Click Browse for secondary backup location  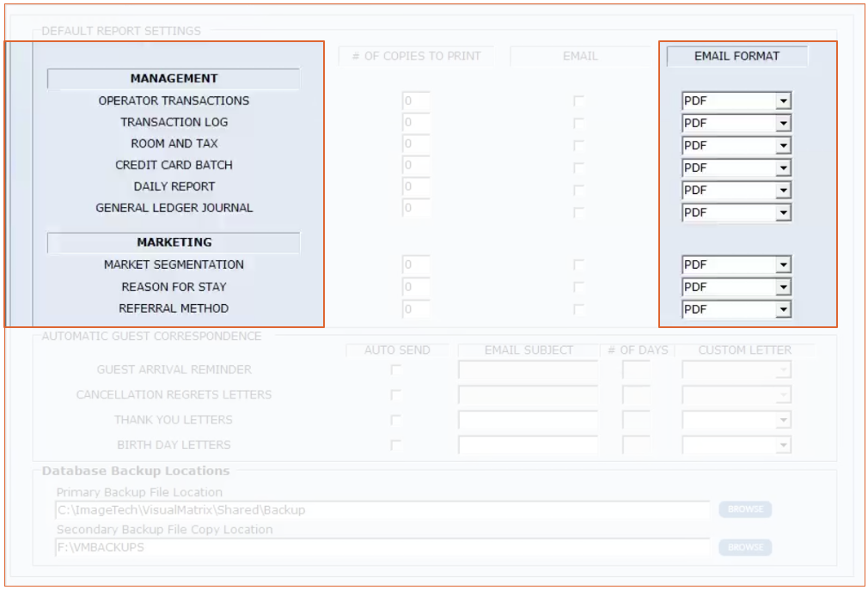point(745,547)
